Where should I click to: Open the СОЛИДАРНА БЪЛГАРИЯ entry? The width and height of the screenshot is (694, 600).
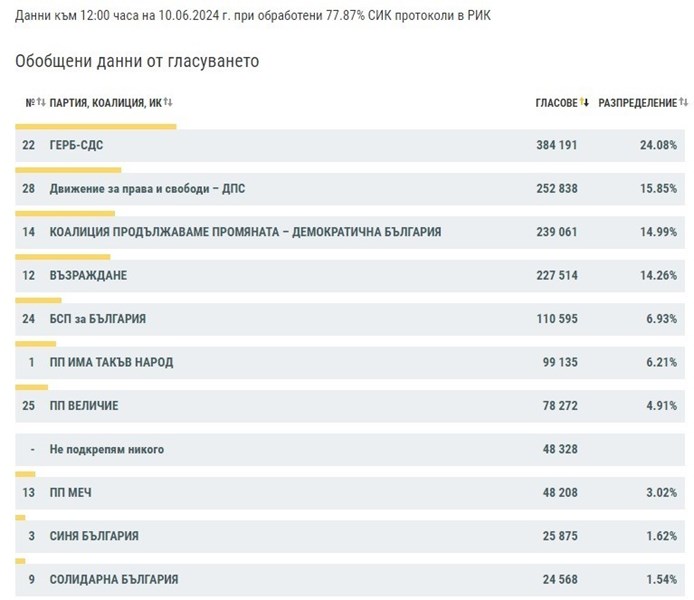pyautogui.click(x=114, y=580)
